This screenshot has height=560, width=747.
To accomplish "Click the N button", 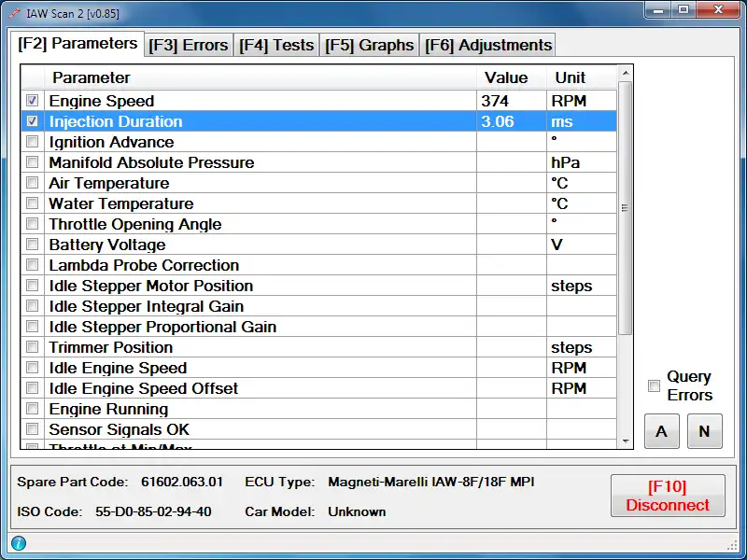I will (x=705, y=431).
